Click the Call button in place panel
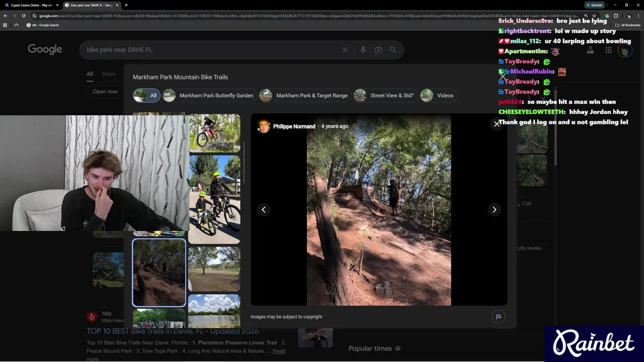This screenshot has width=644, height=362. [524, 203]
